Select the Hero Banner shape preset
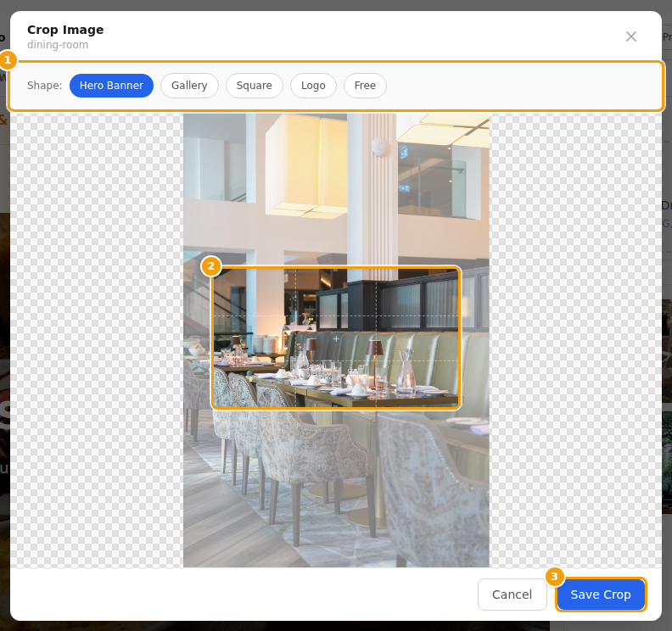The image size is (672, 631). pos(111,86)
